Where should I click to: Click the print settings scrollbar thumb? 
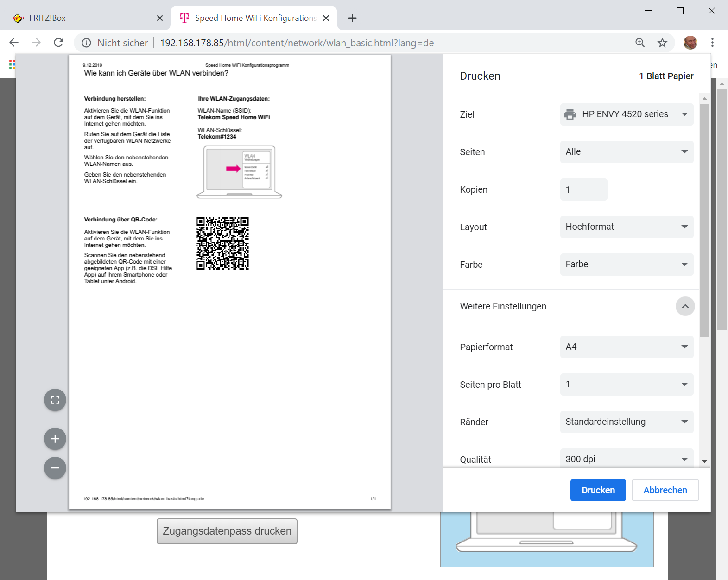704,221
